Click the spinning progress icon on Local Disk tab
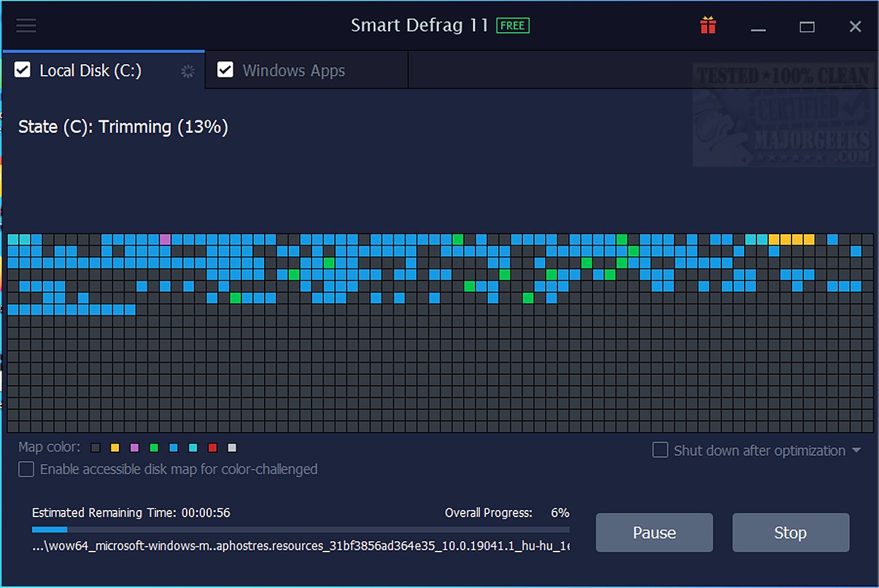Viewport: 879px width, 588px height. tap(188, 71)
